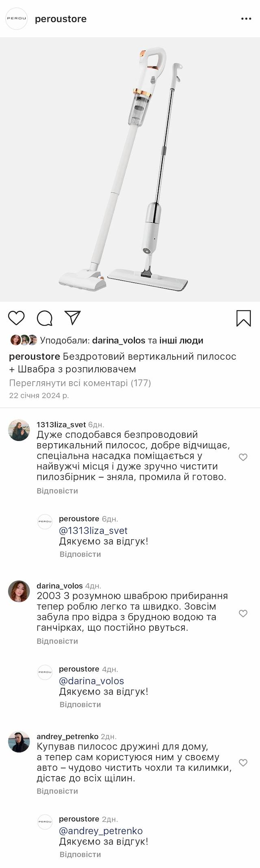Open peroustore profile avatar in header

point(16,19)
